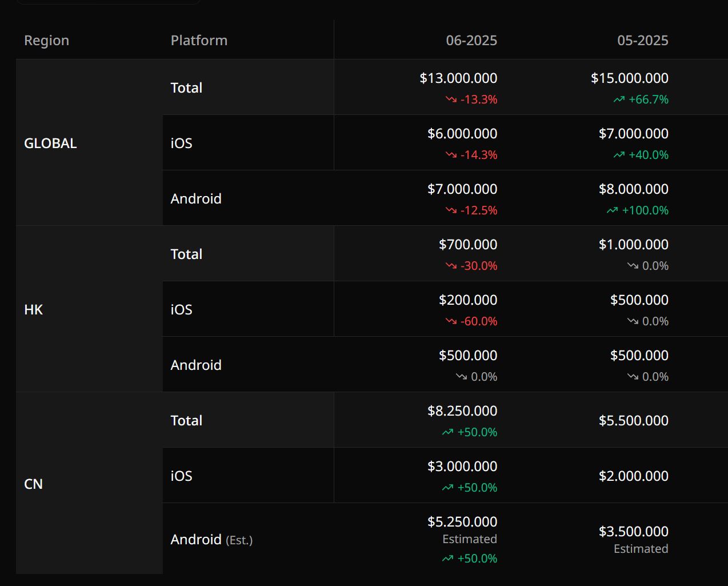Click the -12.5% change value
728x586 pixels.
pyautogui.click(x=479, y=210)
